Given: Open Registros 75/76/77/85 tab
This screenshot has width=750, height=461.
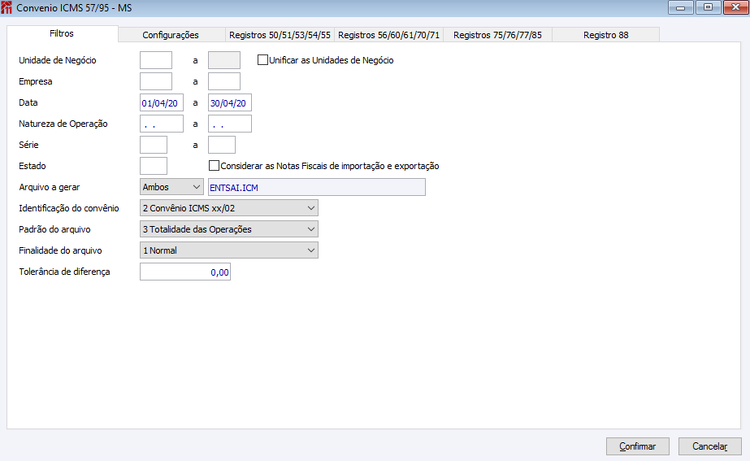Looking at the screenshot, I should [x=497, y=35].
